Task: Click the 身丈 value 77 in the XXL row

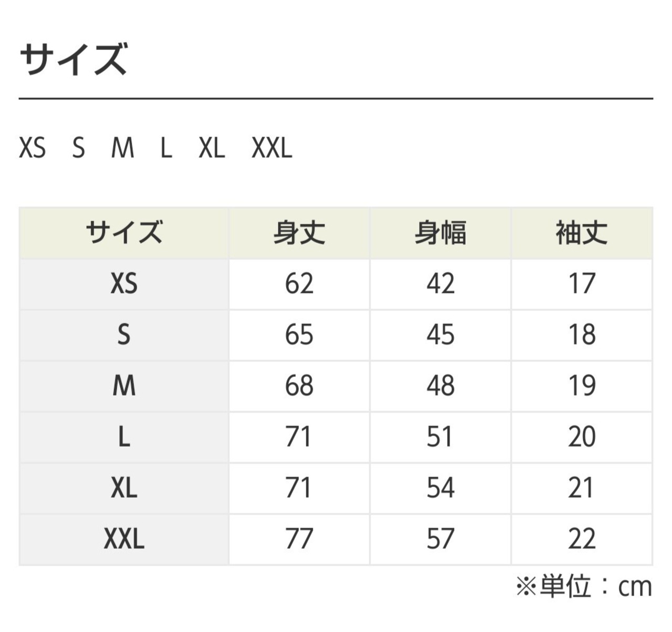Action: coord(299,540)
